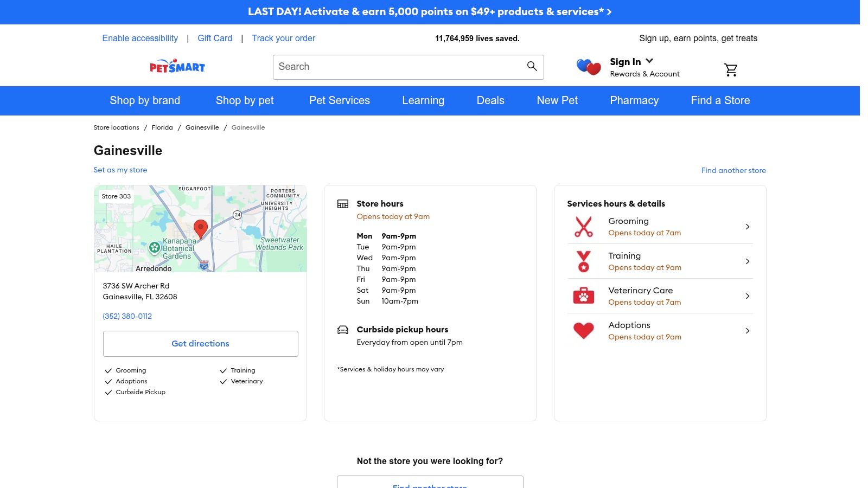This screenshot has width=868, height=488.
Task: Click the Kanapaha Botanical Gardens map marker
Action: [x=155, y=248]
